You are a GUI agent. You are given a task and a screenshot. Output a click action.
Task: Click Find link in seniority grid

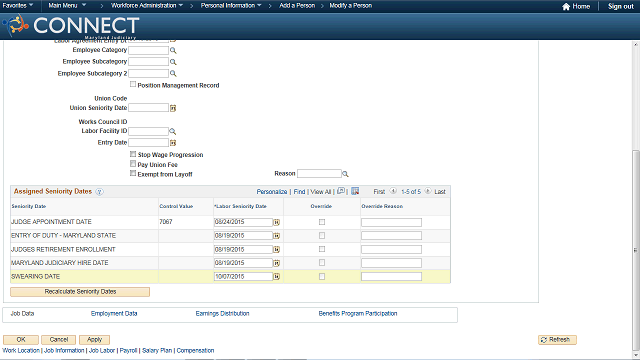[x=299, y=192]
